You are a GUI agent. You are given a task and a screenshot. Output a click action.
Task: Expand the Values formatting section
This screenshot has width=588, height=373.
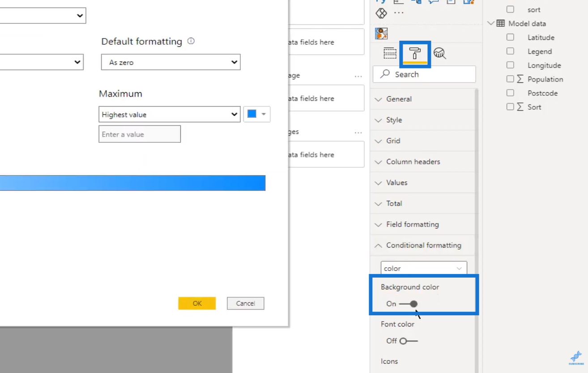tap(422, 183)
